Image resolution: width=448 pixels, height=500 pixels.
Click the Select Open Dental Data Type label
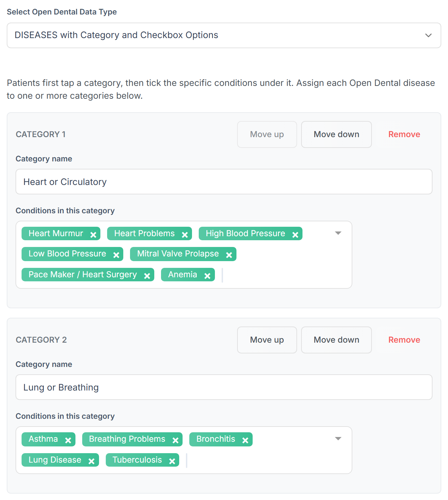pyautogui.click(x=62, y=12)
